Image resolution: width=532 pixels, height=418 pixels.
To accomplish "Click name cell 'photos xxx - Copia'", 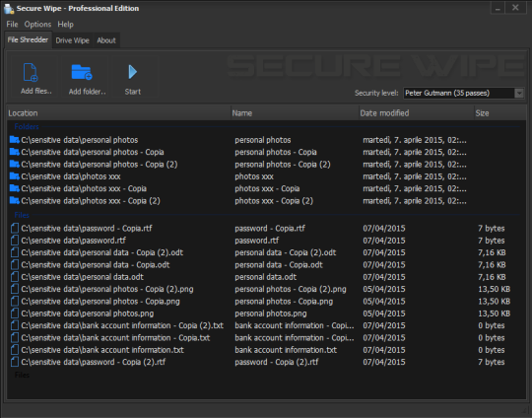I will point(267,188).
